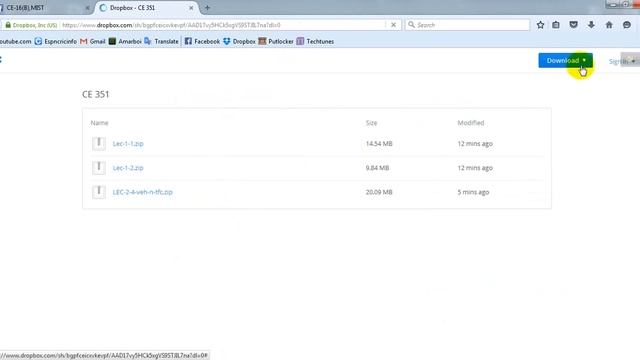Click the 9.84 MB size value
This screenshot has height=360, width=640.
pos(377,168)
